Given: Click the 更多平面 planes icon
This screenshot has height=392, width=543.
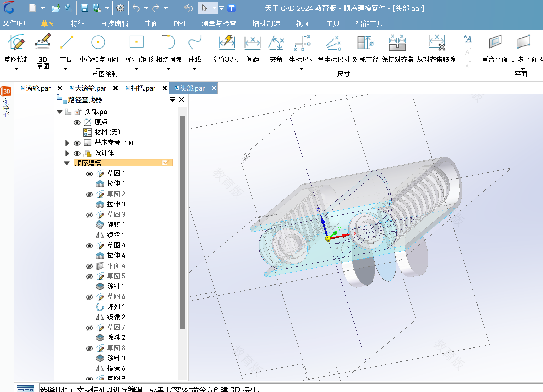Looking at the screenshot, I should tap(524, 42).
